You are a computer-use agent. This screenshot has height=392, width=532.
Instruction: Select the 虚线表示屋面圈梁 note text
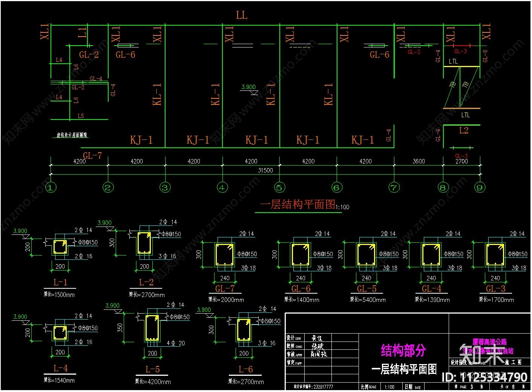pos(72,135)
